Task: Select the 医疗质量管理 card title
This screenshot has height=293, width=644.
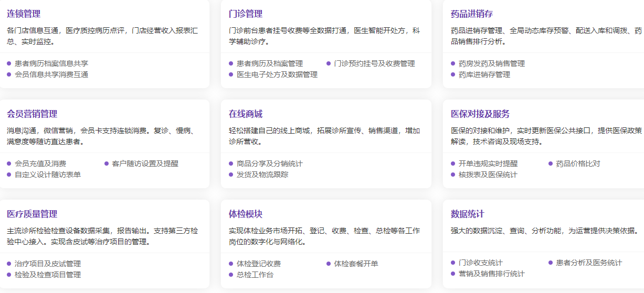Action: 32,214
